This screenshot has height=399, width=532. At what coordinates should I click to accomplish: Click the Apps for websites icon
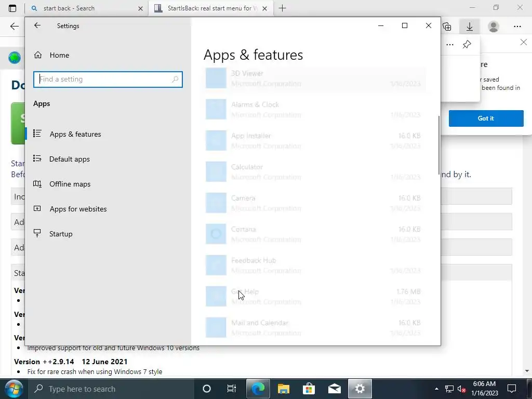(37, 209)
